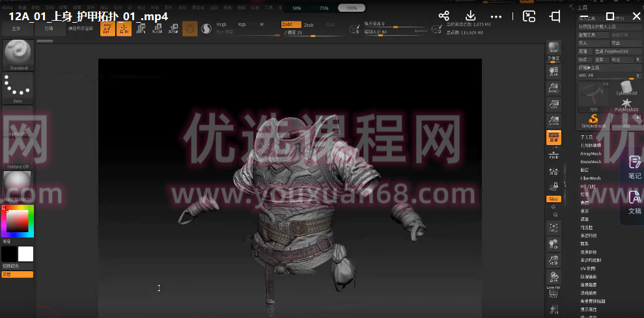This screenshot has height=318, width=644.
Task: Select the SimpleBrush tool thumbnail
Action: tap(593, 121)
